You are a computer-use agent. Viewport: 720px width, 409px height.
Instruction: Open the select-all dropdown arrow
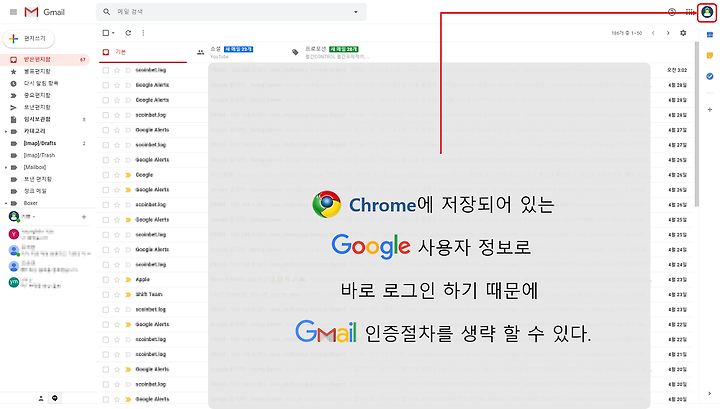pos(113,33)
